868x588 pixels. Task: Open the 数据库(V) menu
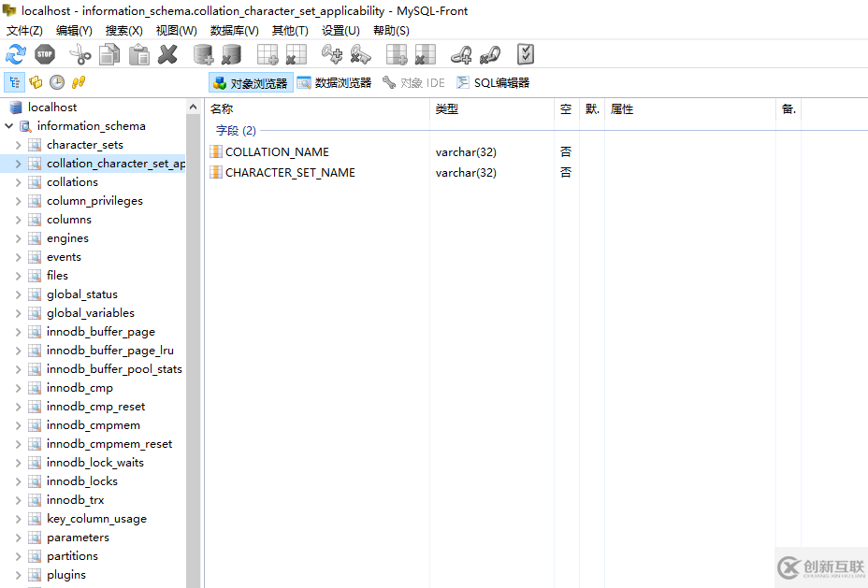(234, 31)
